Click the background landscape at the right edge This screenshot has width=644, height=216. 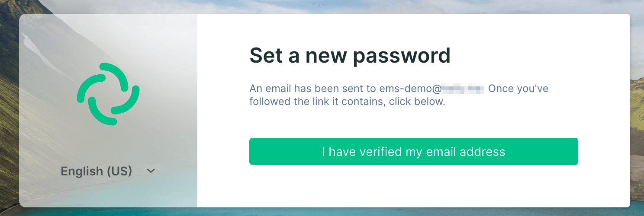tap(637, 108)
